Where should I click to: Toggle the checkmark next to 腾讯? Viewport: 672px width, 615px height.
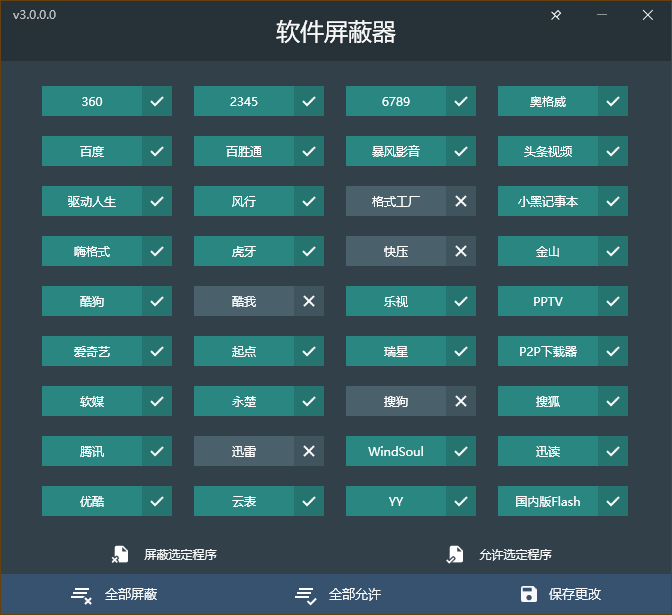[157, 451]
